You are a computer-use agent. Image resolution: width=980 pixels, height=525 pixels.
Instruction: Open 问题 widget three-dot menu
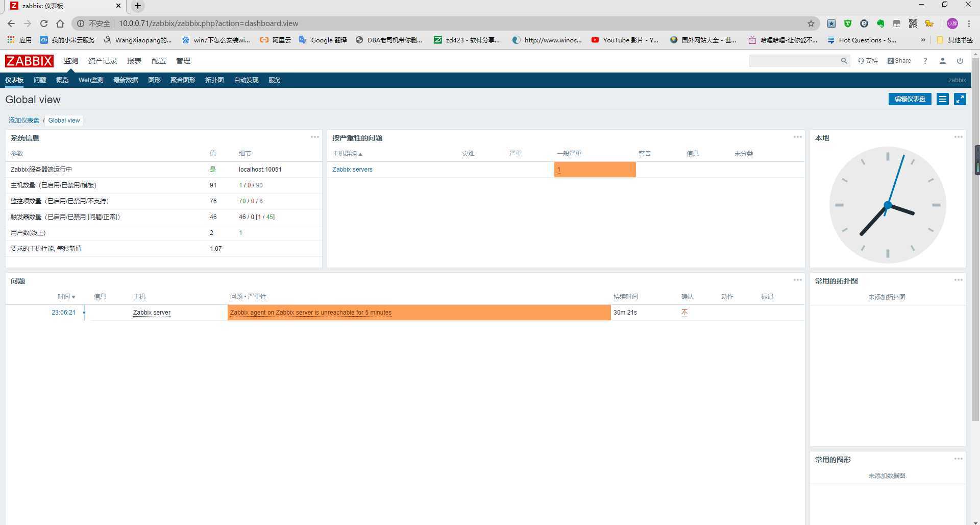(797, 280)
